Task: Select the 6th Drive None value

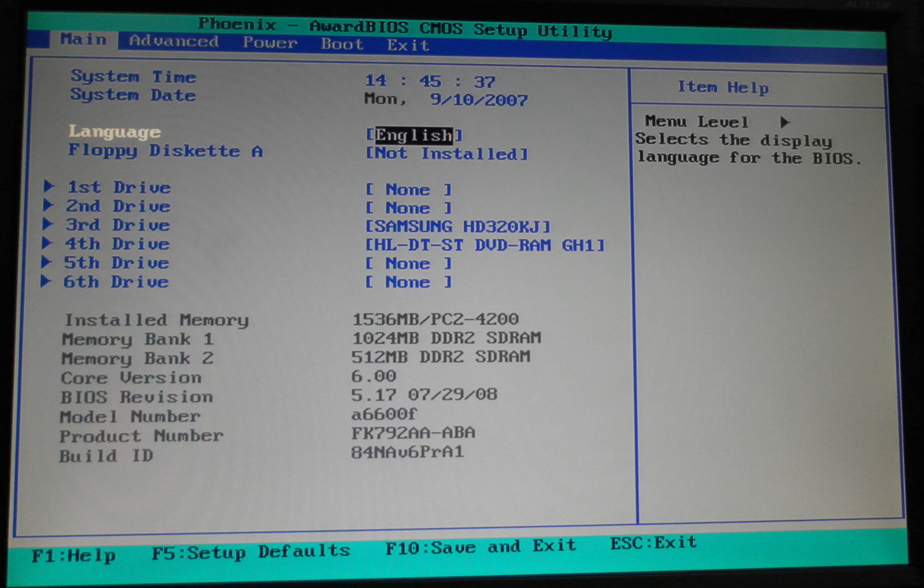Action: point(408,282)
